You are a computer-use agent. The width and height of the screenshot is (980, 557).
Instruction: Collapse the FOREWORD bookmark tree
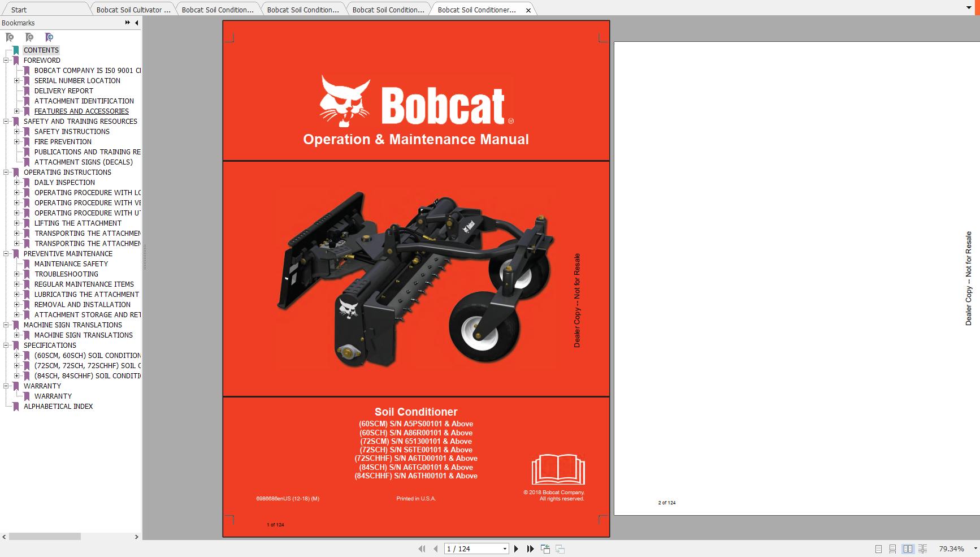(x=6, y=61)
